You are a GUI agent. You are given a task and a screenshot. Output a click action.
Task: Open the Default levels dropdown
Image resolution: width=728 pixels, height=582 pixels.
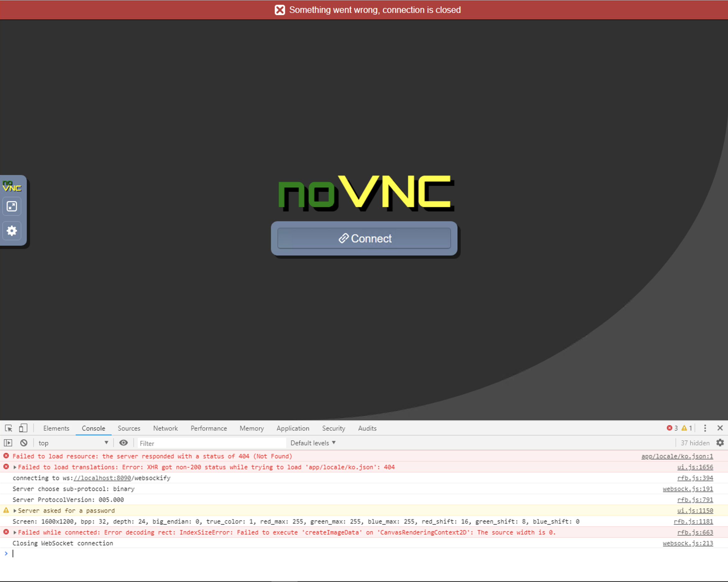312,442
